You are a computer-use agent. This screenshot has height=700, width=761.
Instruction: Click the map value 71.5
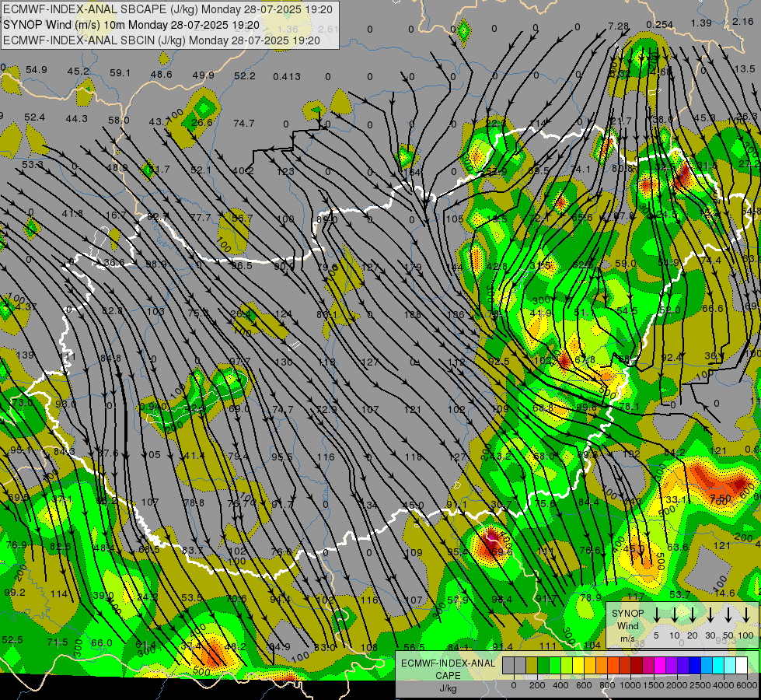click(58, 642)
